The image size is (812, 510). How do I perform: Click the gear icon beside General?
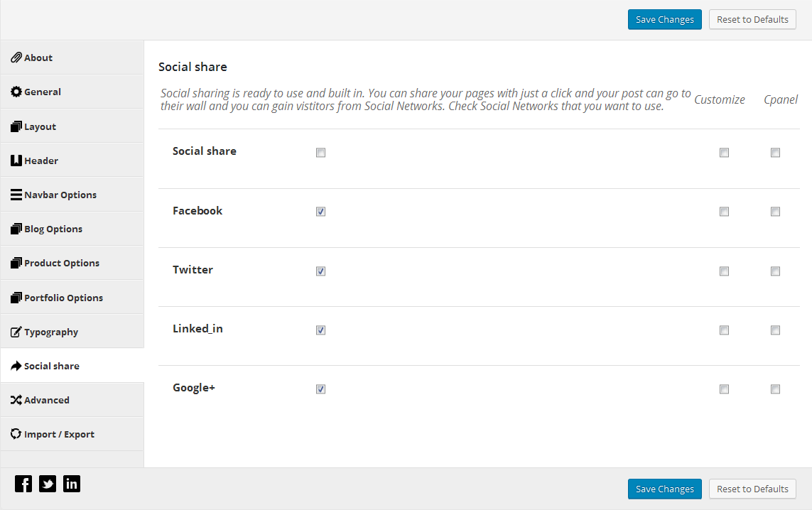tap(16, 92)
